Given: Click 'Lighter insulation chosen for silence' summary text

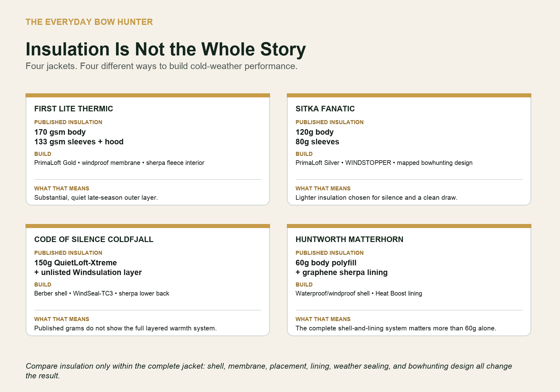Looking at the screenshot, I should pos(376,198).
